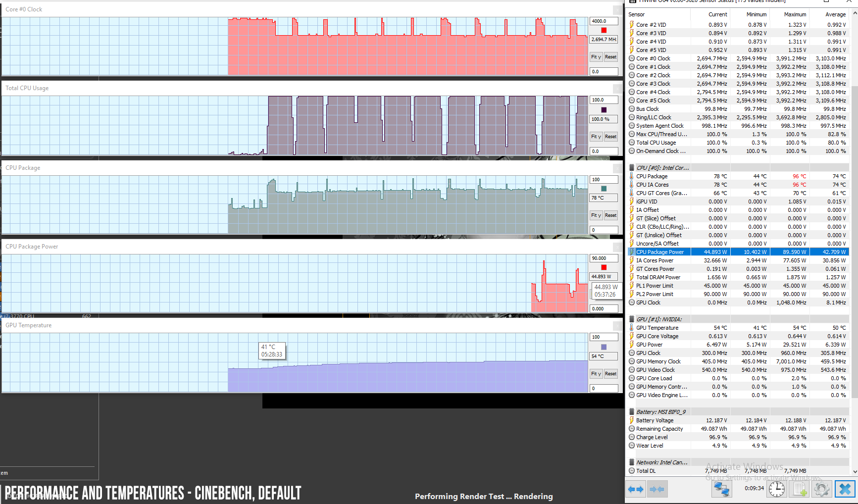Click the sensor list scrollbar down arrow
This screenshot has height=504, width=858.
(x=855, y=472)
